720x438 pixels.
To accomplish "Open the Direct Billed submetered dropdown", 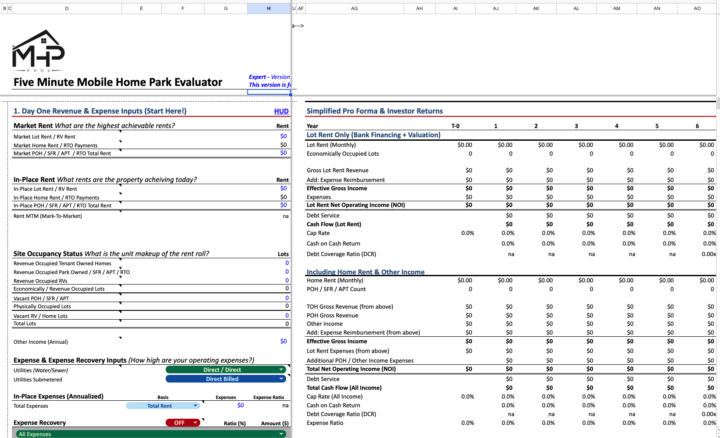I will tap(225, 379).
